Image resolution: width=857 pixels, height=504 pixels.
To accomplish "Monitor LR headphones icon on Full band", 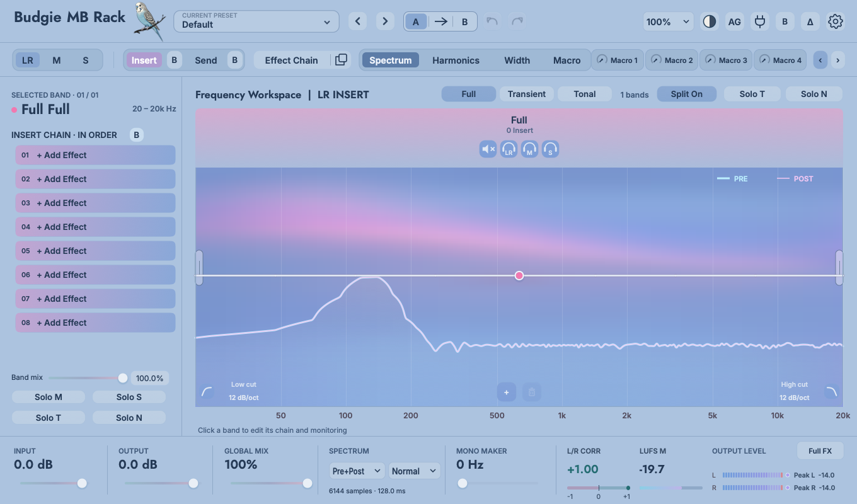I will [509, 149].
